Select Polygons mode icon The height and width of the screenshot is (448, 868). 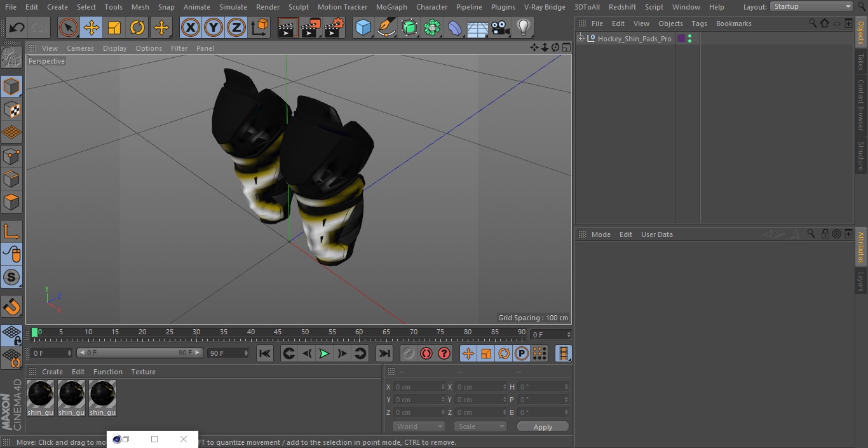click(x=11, y=203)
